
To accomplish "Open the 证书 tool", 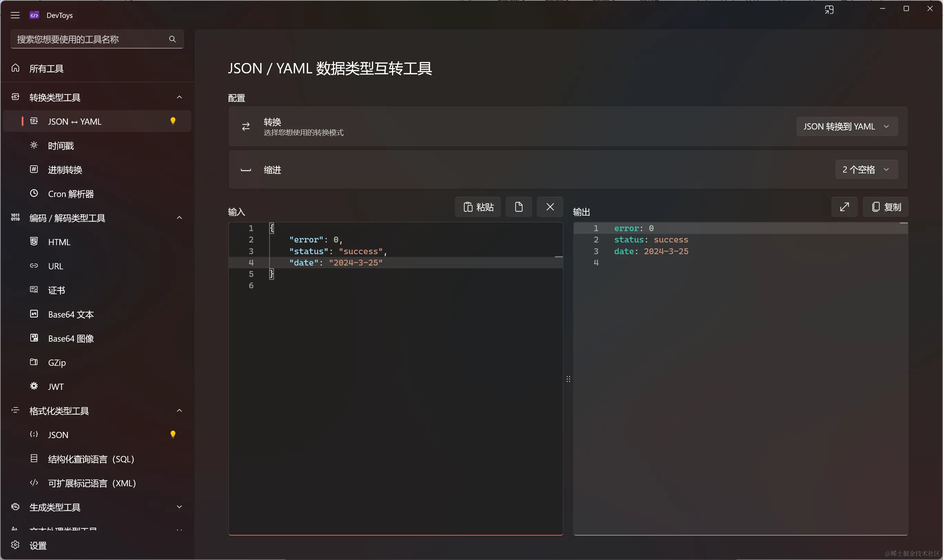I will point(97,290).
